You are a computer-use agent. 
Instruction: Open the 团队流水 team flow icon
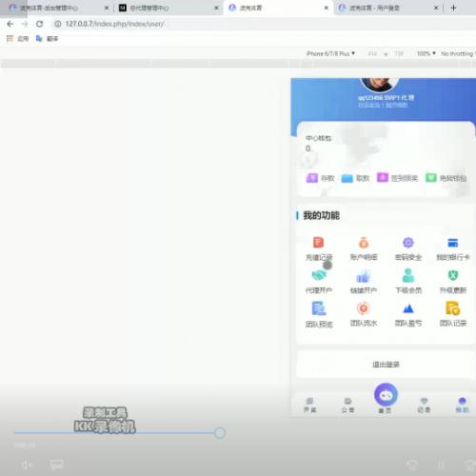(x=364, y=308)
